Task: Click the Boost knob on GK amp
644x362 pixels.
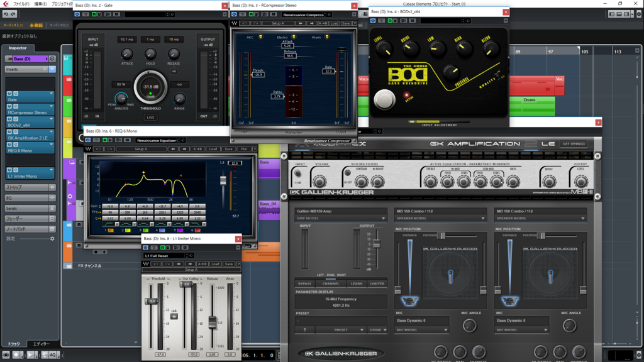Action: pyautogui.click(x=549, y=181)
